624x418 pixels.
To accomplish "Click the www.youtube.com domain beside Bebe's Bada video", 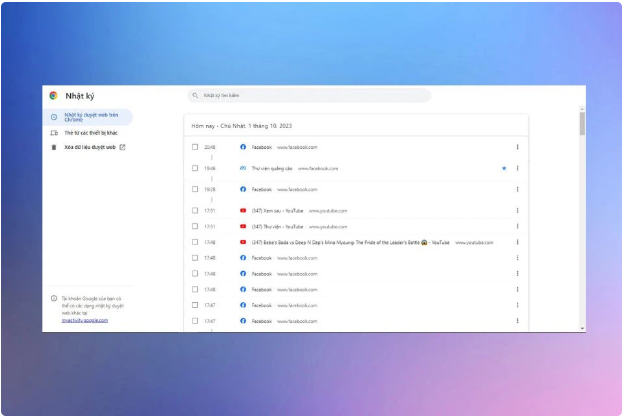I will [x=474, y=242].
